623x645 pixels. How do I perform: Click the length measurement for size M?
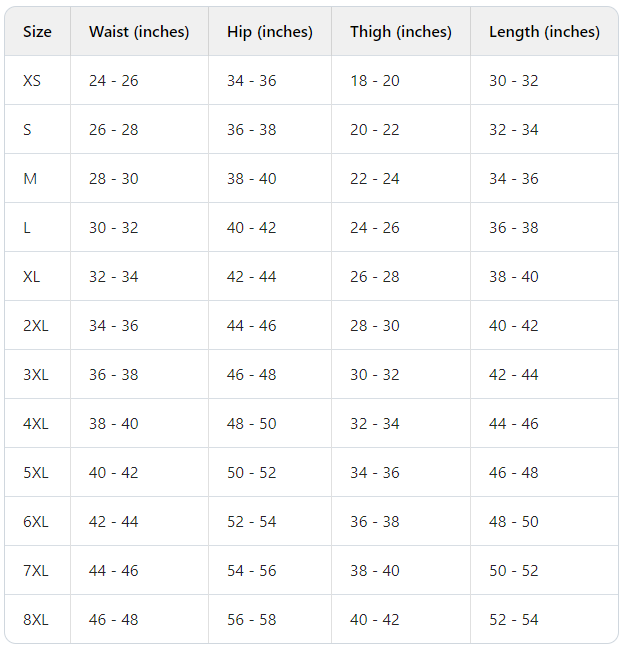[514, 179]
